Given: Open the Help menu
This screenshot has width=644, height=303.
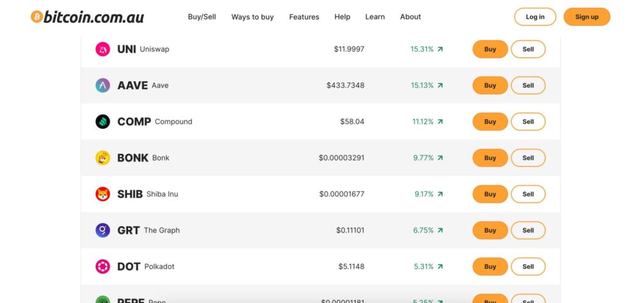Looking at the screenshot, I should tap(342, 17).
